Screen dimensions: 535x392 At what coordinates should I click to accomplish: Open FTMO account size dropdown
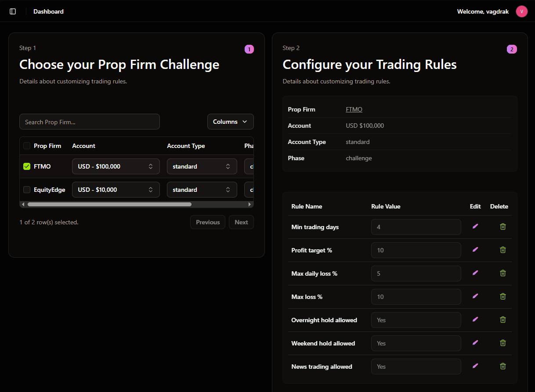coord(116,166)
